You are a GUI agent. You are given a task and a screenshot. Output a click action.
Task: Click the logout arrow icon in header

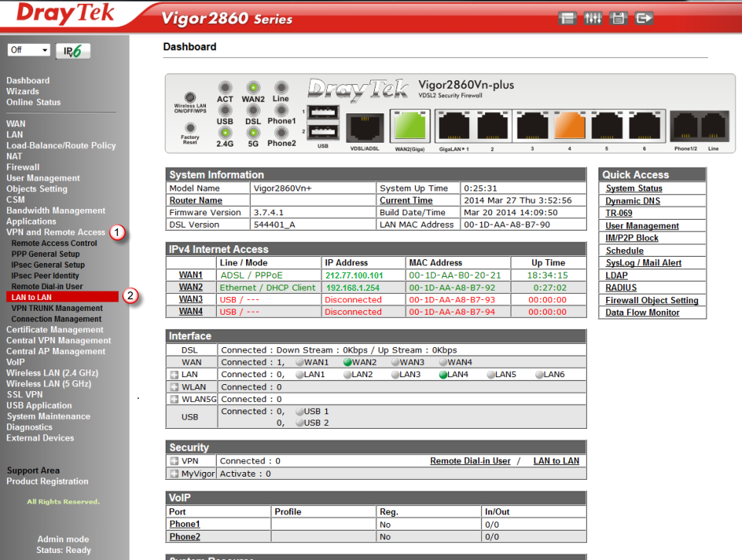click(644, 19)
